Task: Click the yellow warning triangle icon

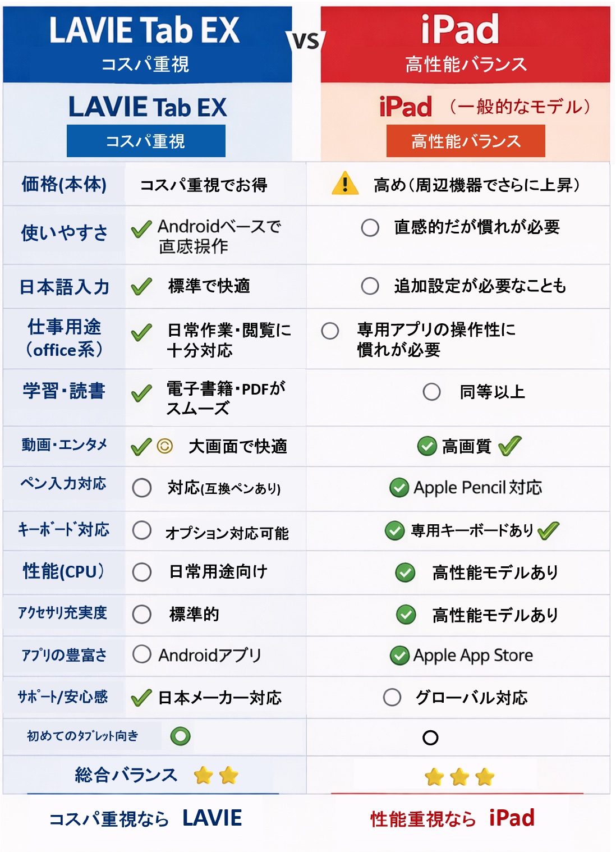Action: (345, 184)
